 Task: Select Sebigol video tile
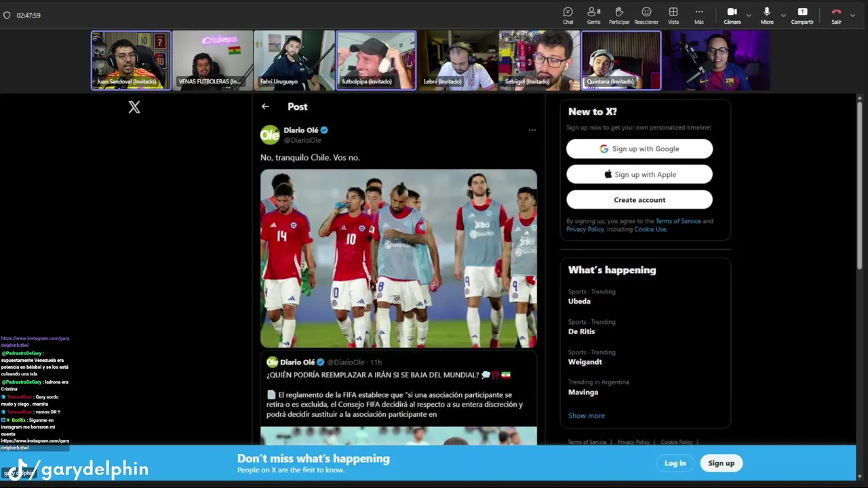[x=539, y=60]
